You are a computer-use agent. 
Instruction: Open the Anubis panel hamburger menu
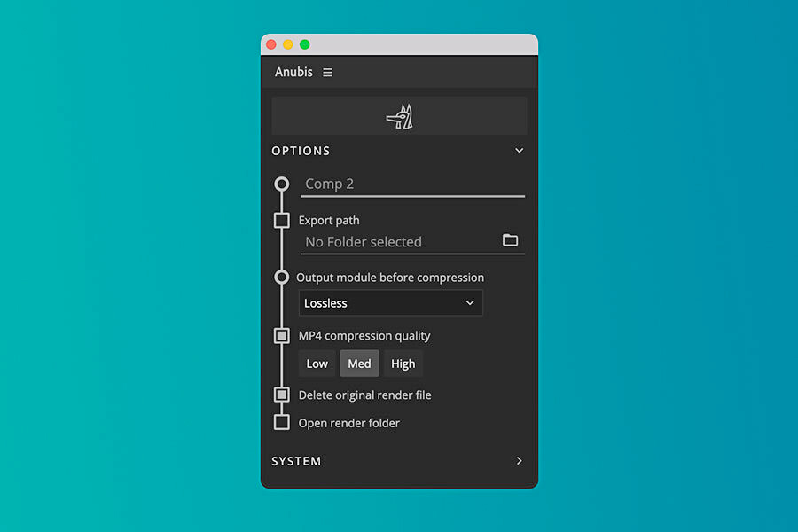click(x=327, y=73)
